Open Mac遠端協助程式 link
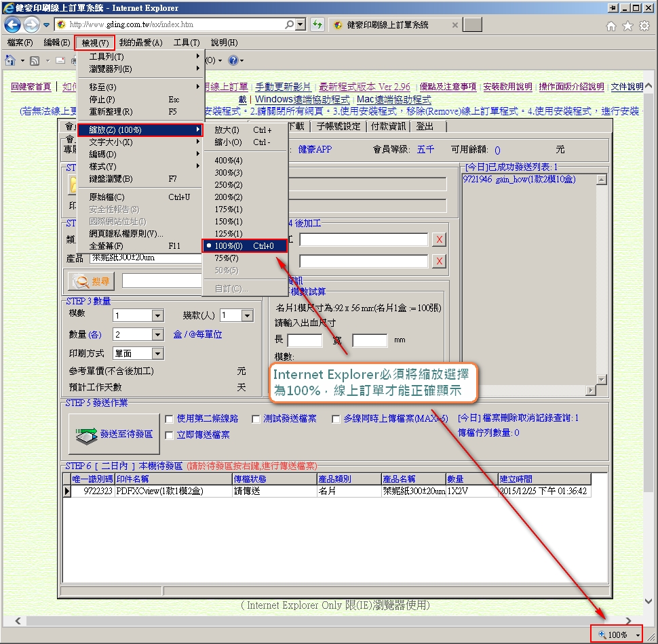The height and width of the screenshot is (644, 658). tap(393, 100)
